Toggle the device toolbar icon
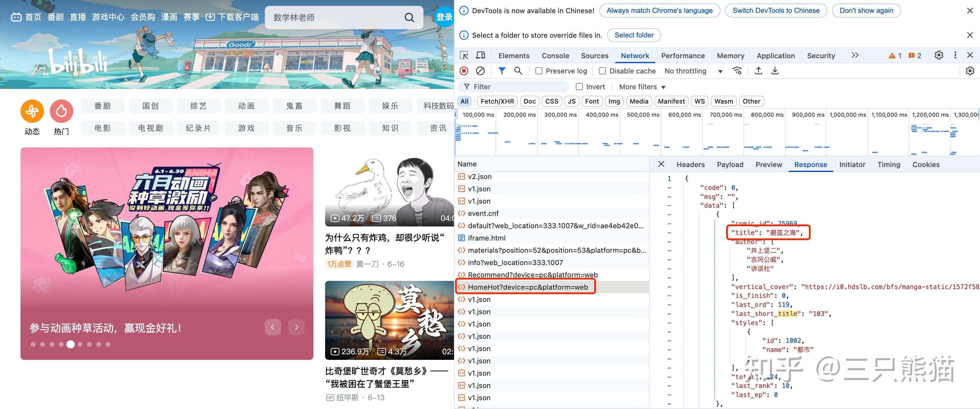Screen dimensions: 980x409 [481, 56]
